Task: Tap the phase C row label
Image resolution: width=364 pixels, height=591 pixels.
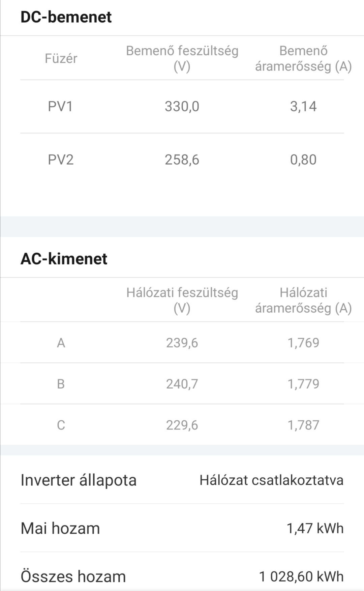Action: 61,425
